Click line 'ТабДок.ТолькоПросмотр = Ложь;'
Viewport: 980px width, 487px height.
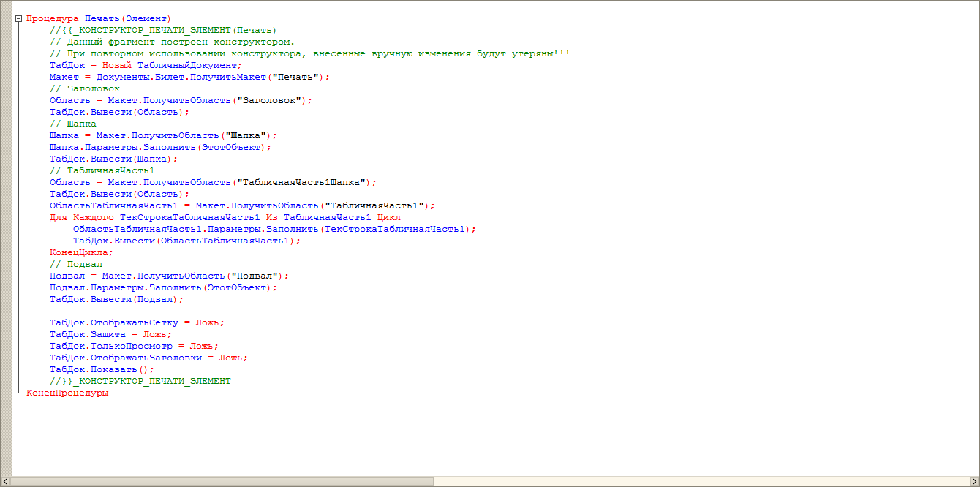point(134,347)
